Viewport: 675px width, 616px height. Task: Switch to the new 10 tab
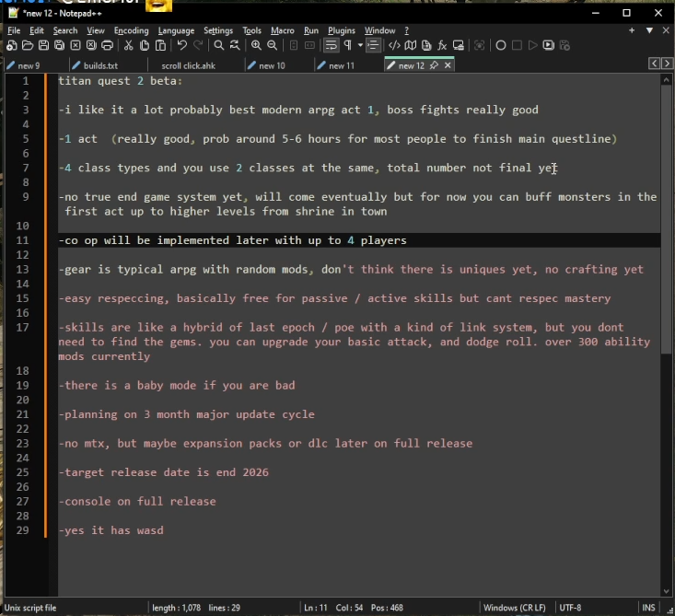[x=272, y=65]
